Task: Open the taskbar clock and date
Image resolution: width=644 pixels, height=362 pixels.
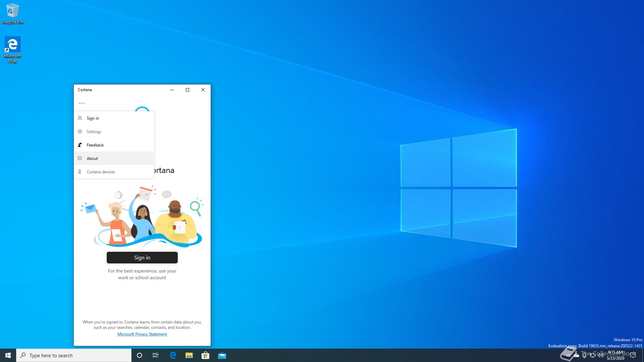Action: [615, 355]
